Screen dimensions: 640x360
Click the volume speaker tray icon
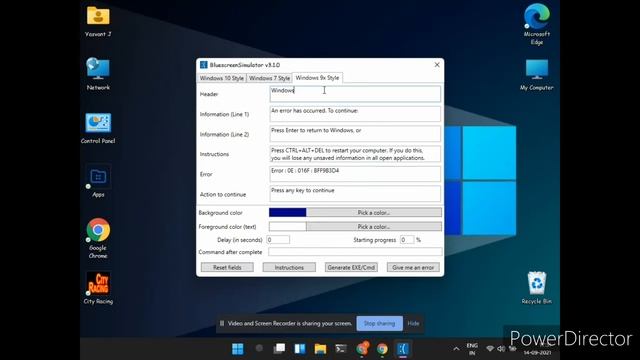[x=501, y=349]
